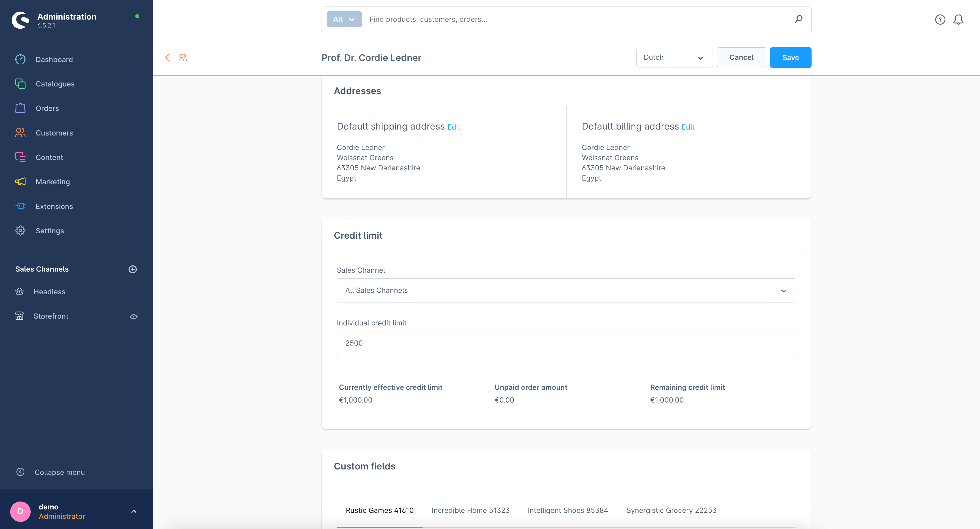
Task: Select the Incredible Home 51323 tab
Action: click(470, 510)
